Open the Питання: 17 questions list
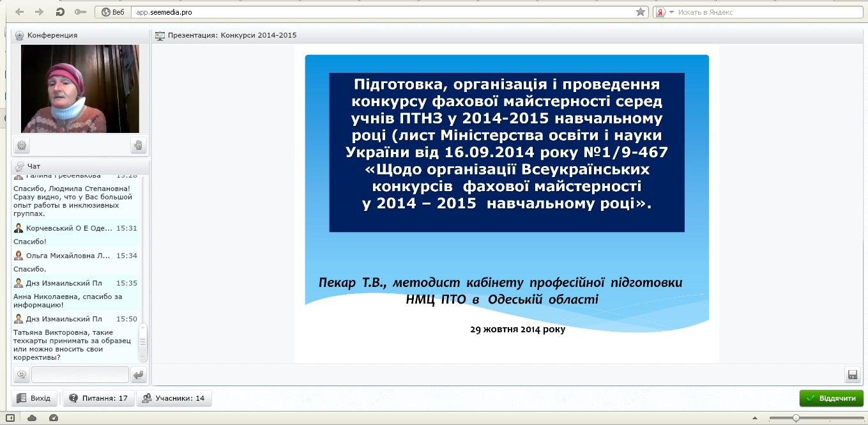This screenshot has height=425, width=868. 98,398
